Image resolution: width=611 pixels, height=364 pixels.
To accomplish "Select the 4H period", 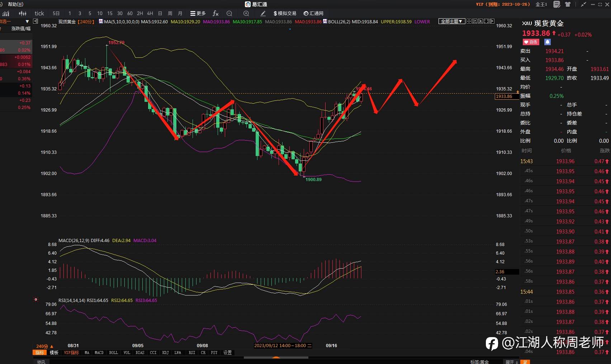I will [x=150, y=13].
